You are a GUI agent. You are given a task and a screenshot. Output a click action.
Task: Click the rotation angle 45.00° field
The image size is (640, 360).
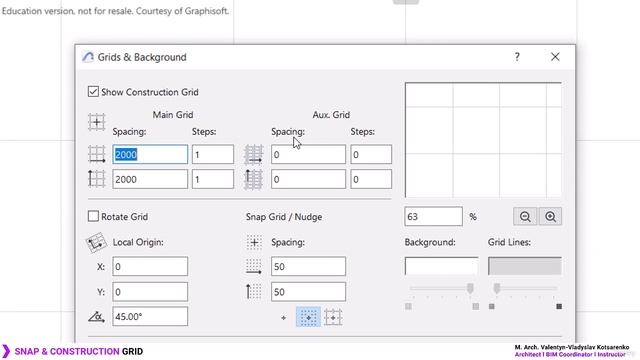point(150,316)
